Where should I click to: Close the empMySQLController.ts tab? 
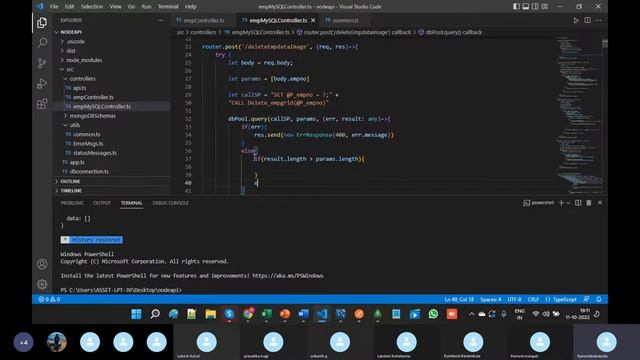coord(313,20)
